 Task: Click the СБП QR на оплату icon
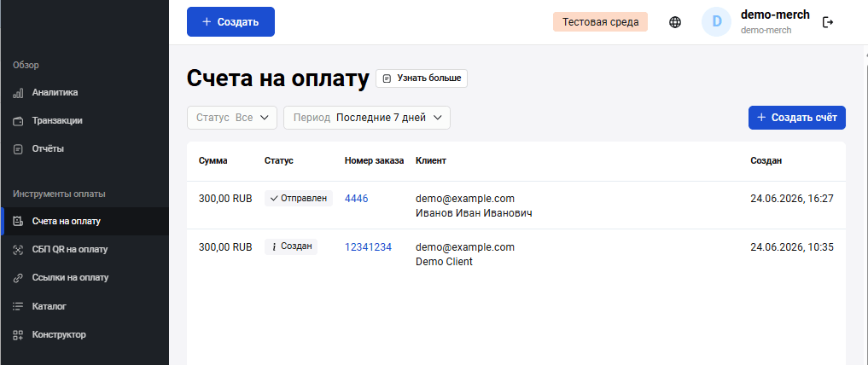pyautogui.click(x=18, y=250)
